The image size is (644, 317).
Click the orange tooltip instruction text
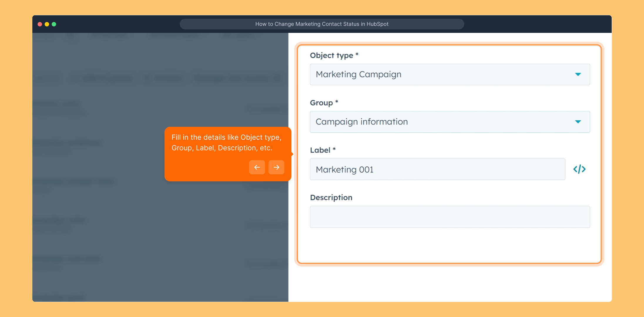[226, 143]
